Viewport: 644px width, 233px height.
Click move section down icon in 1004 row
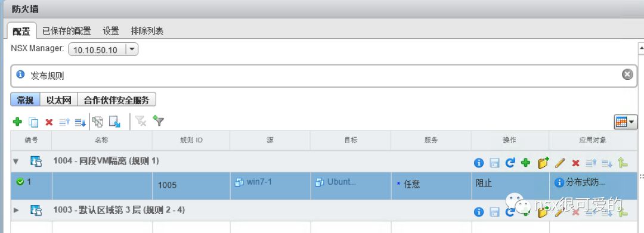tap(607, 163)
